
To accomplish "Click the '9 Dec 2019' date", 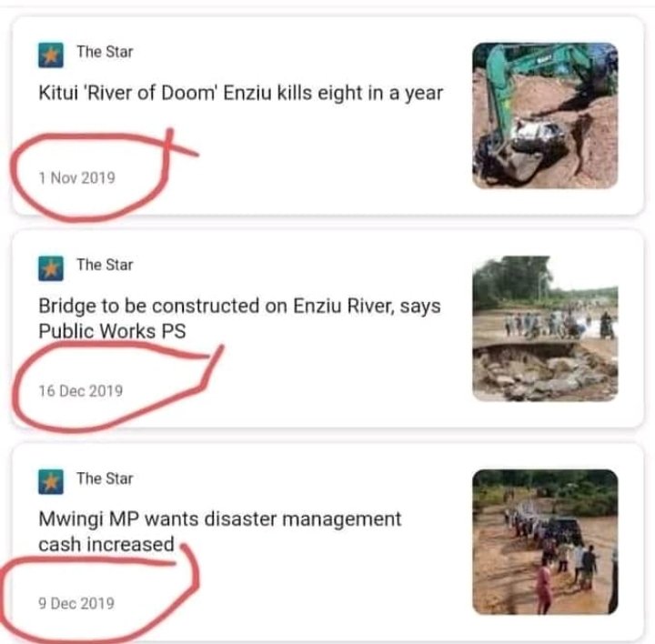I will tap(76, 604).
